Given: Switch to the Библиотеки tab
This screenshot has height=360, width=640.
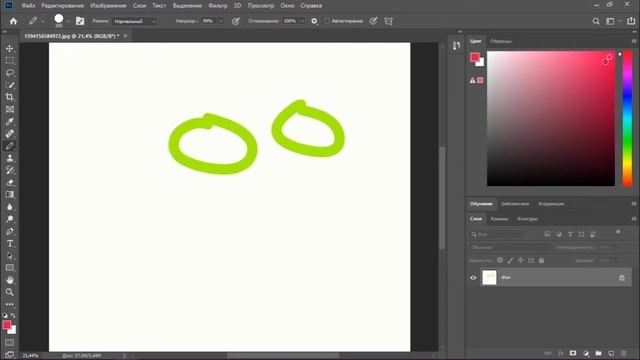Looking at the screenshot, I should click(x=515, y=204).
